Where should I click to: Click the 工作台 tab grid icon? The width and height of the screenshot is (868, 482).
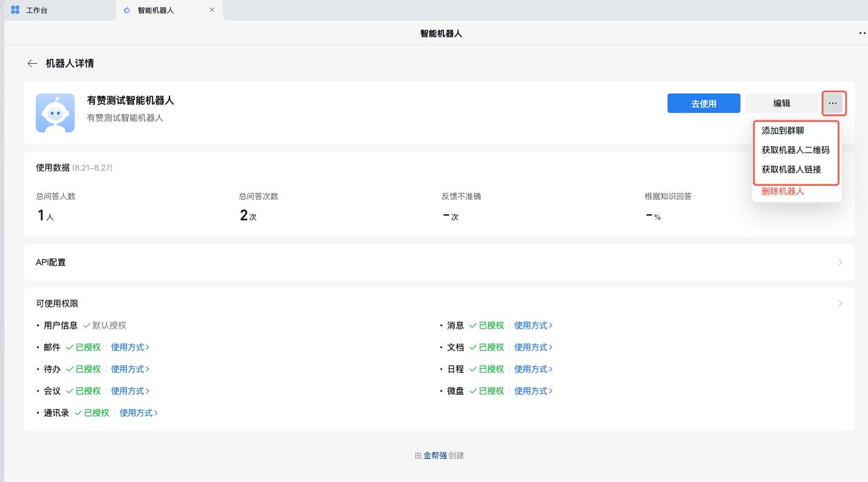pos(15,10)
